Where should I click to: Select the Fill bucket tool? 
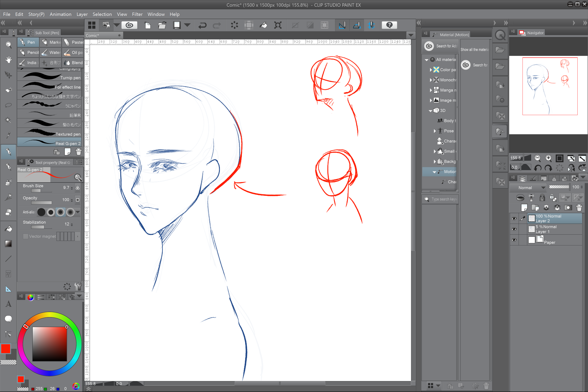coord(8,229)
